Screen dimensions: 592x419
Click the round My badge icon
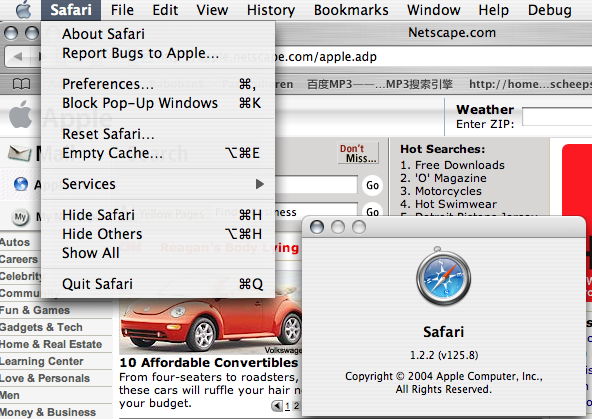coord(20,217)
